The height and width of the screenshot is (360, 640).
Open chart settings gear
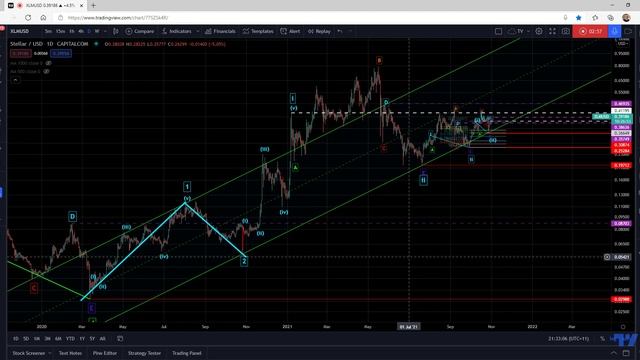[x=539, y=31]
